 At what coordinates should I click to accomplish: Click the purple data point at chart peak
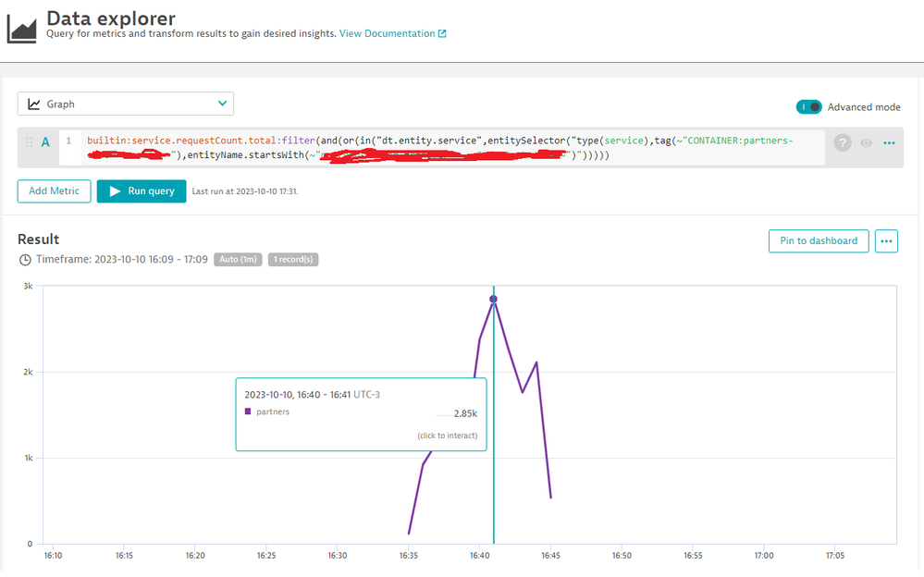coord(493,299)
